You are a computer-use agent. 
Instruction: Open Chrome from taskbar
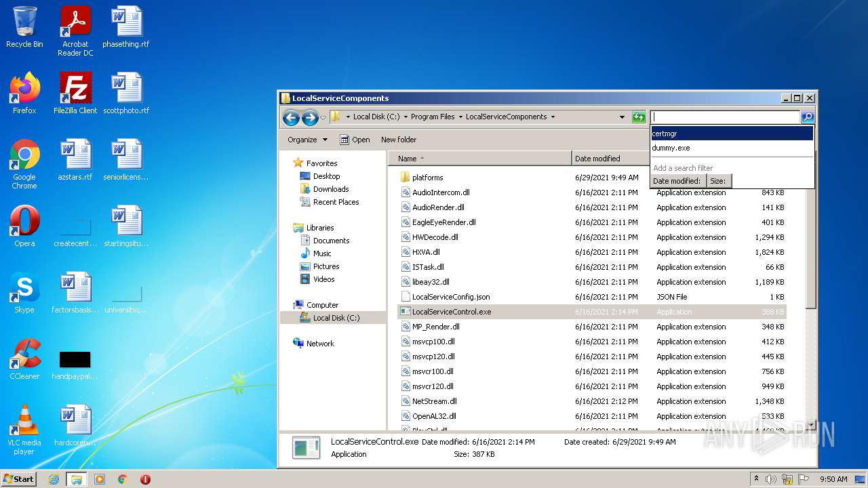coord(123,479)
